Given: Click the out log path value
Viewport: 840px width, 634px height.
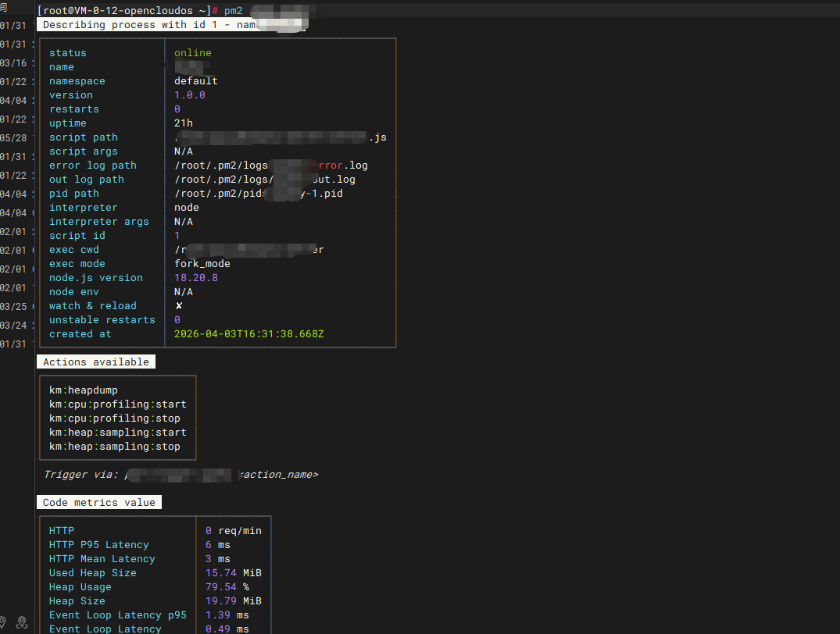Looking at the screenshot, I should coord(264,180).
